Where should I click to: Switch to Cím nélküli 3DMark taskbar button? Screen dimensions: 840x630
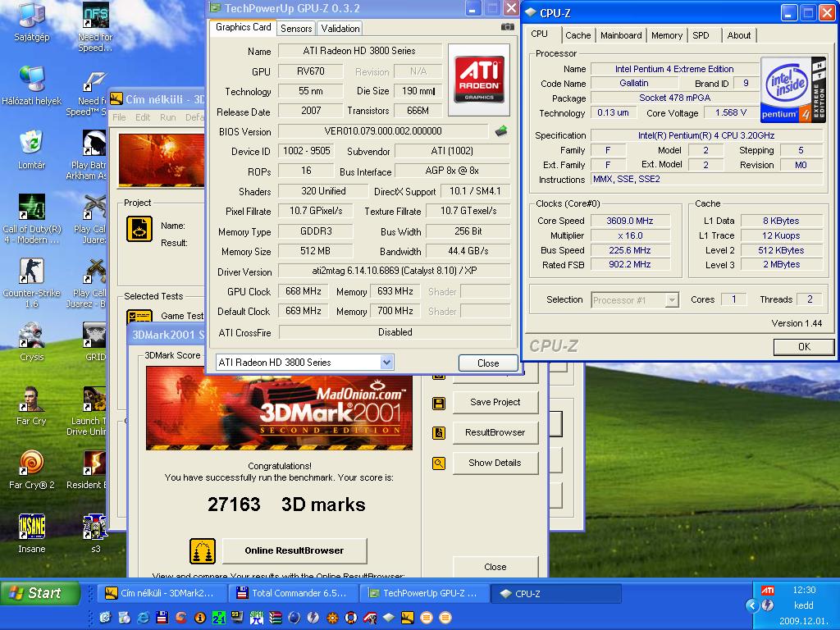(x=161, y=594)
